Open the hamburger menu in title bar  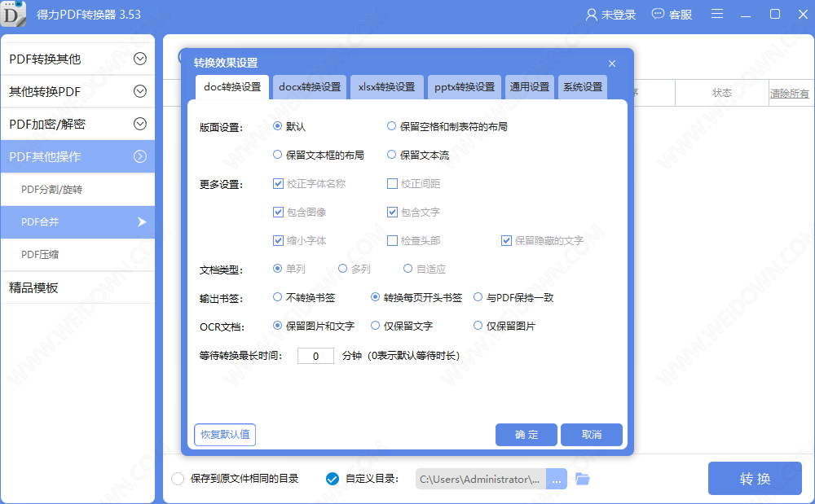click(x=716, y=14)
